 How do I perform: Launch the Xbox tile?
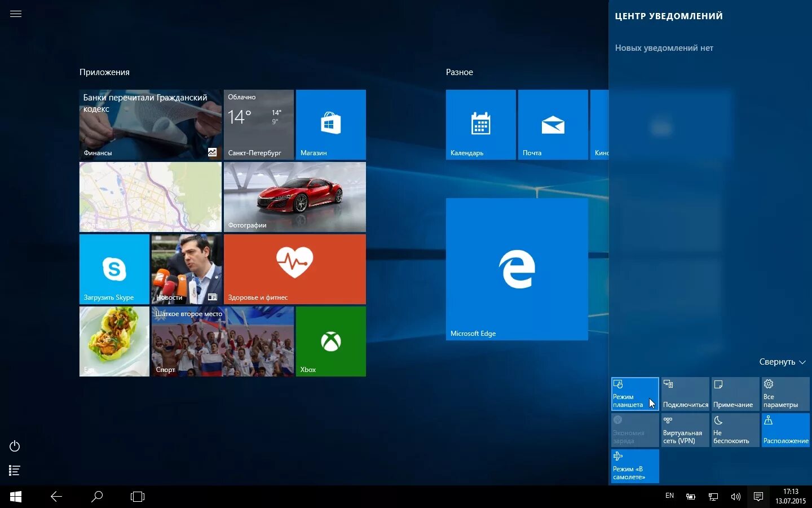(x=331, y=341)
